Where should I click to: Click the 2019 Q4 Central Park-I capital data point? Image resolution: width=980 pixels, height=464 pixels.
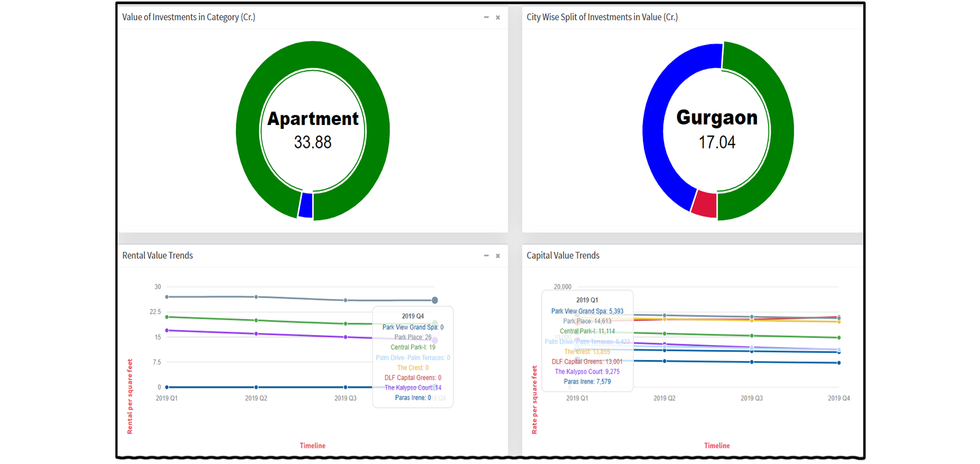[x=839, y=337]
